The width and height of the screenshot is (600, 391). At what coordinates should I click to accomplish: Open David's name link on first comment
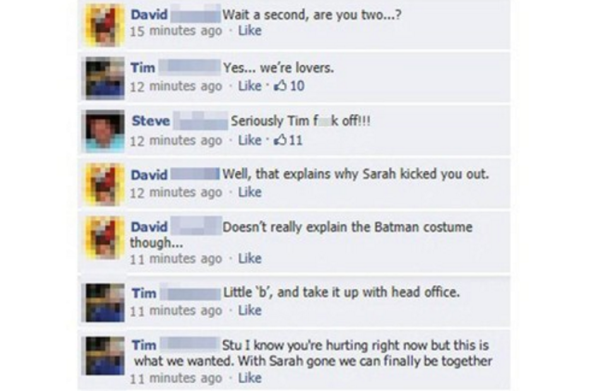(149, 15)
